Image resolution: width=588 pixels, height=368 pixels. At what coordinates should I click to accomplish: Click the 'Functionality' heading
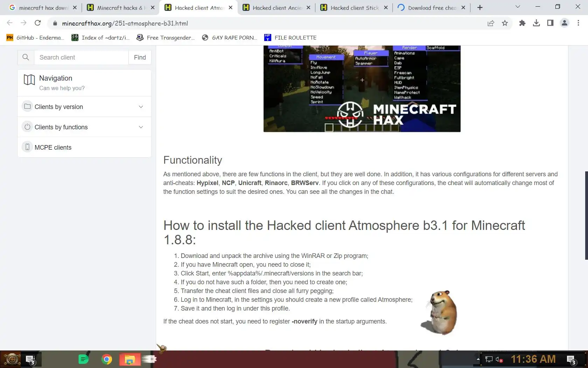[192, 160]
